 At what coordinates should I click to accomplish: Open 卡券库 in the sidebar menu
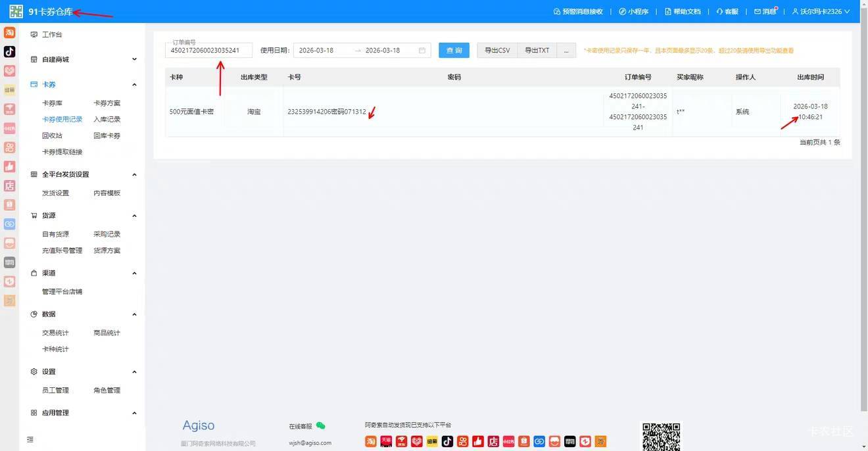pos(53,103)
